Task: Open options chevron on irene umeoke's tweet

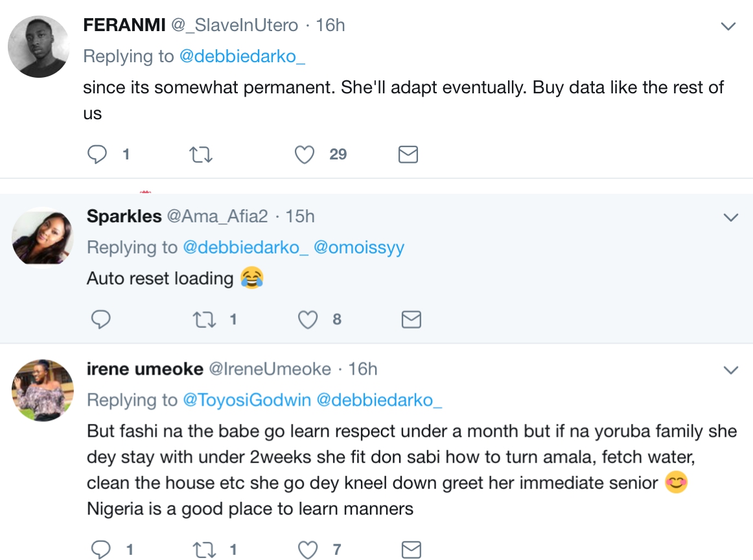Action: click(731, 370)
